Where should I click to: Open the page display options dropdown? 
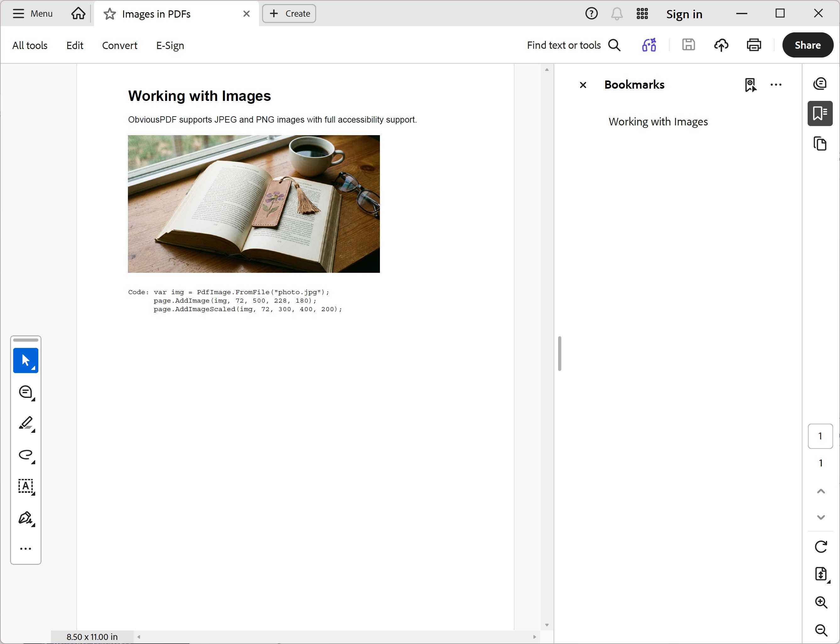coord(821,574)
